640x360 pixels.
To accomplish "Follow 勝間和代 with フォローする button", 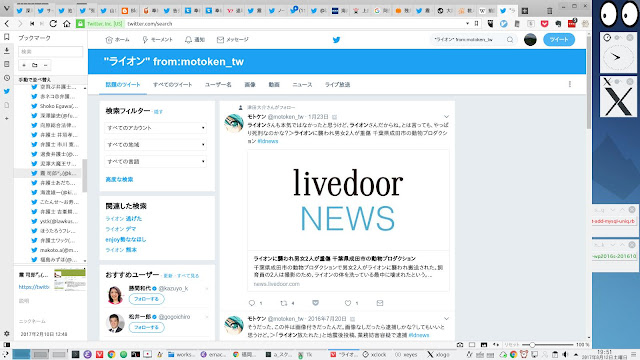I will click(x=147, y=299).
